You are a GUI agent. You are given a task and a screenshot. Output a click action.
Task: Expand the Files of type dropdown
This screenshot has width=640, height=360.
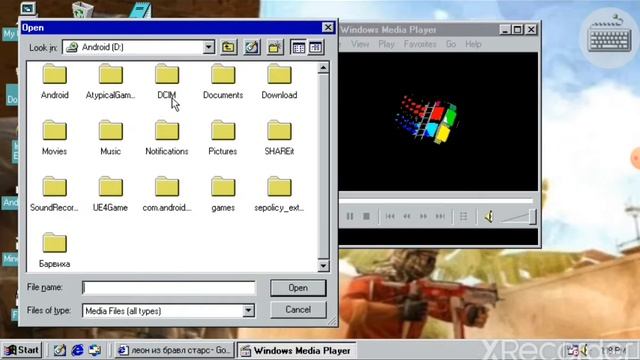pyautogui.click(x=248, y=311)
